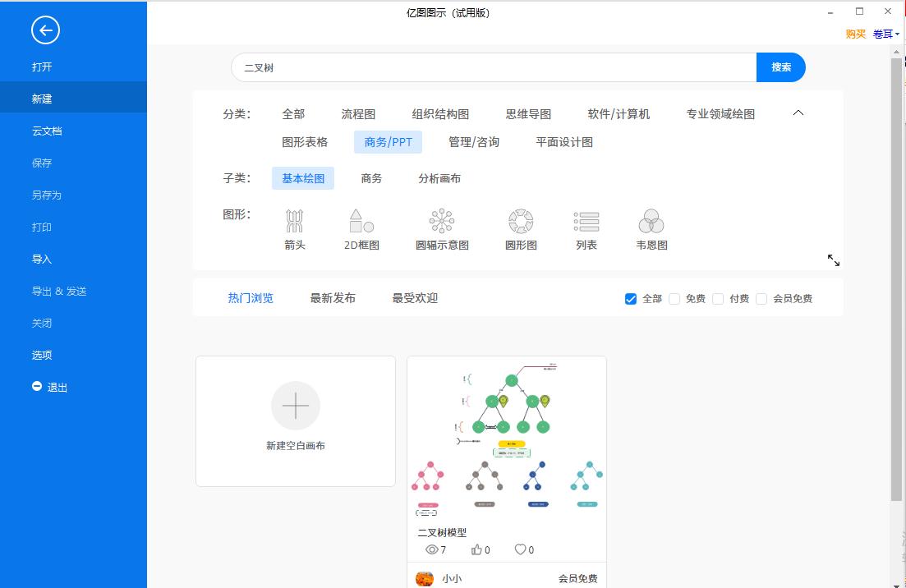
Task: Select the 圆形图 circular chart icon
Action: pyautogui.click(x=520, y=223)
